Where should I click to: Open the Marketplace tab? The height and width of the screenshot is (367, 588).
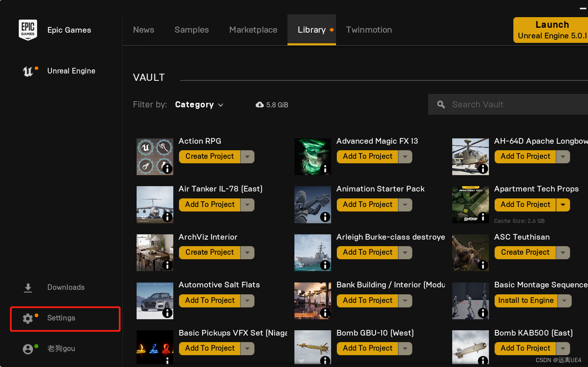(x=253, y=30)
